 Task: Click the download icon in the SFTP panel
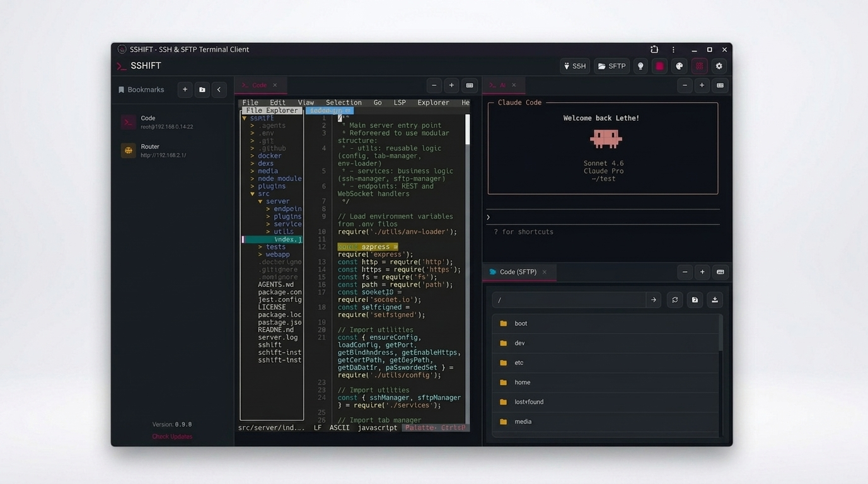tap(714, 299)
